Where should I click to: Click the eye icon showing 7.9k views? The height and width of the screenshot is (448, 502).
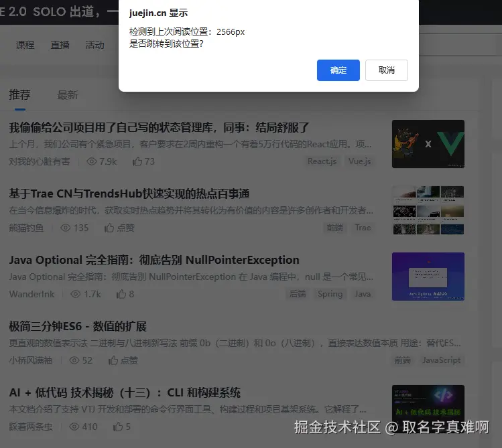click(92, 161)
